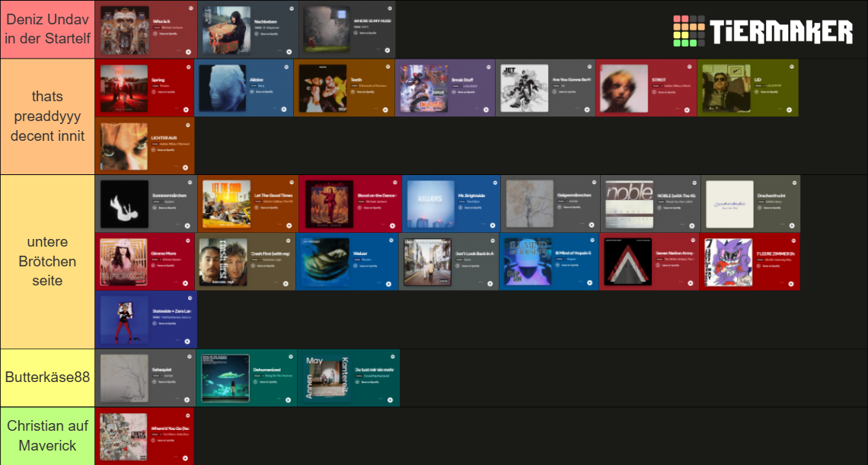Click the Walzer song title
This screenshot has width=868, height=465.
pyautogui.click(x=360, y=253)
